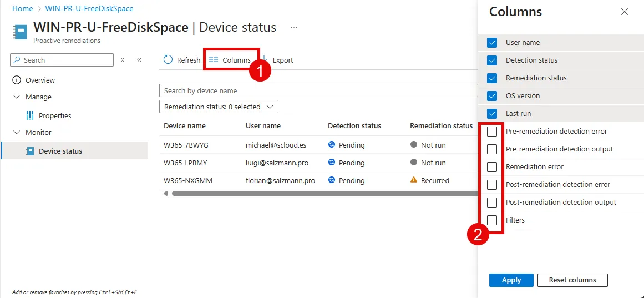Sort by User name column header
644x298 pixels.
[x=263, y=125]
